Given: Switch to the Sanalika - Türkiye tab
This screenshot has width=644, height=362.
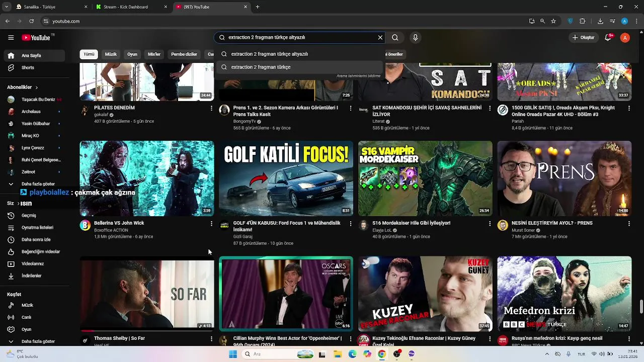Looking at the screenshot, I should 50,7.
